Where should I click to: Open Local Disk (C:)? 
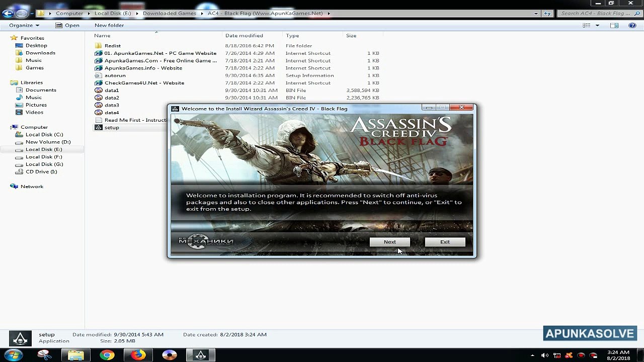pos(44,135)
